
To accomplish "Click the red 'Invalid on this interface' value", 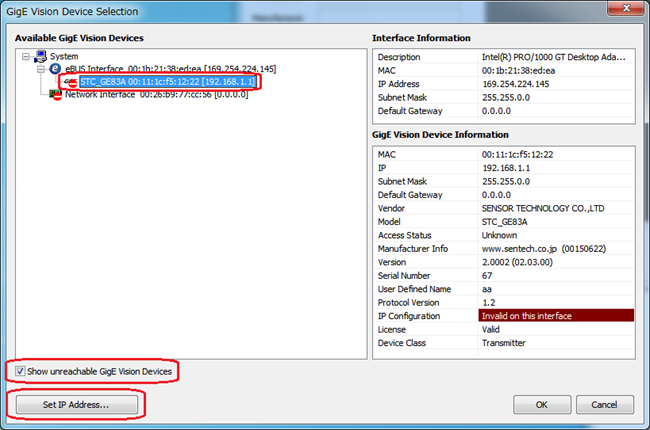I will point(555,316).
